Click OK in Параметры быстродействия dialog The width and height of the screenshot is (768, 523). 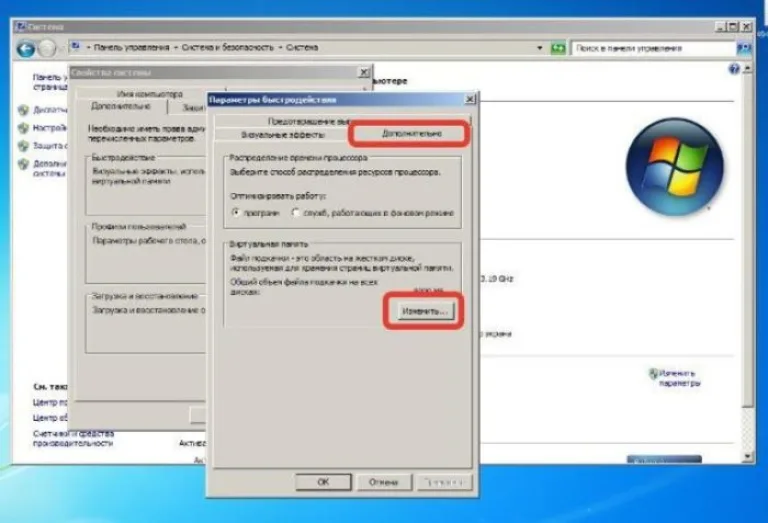[323, 482]
